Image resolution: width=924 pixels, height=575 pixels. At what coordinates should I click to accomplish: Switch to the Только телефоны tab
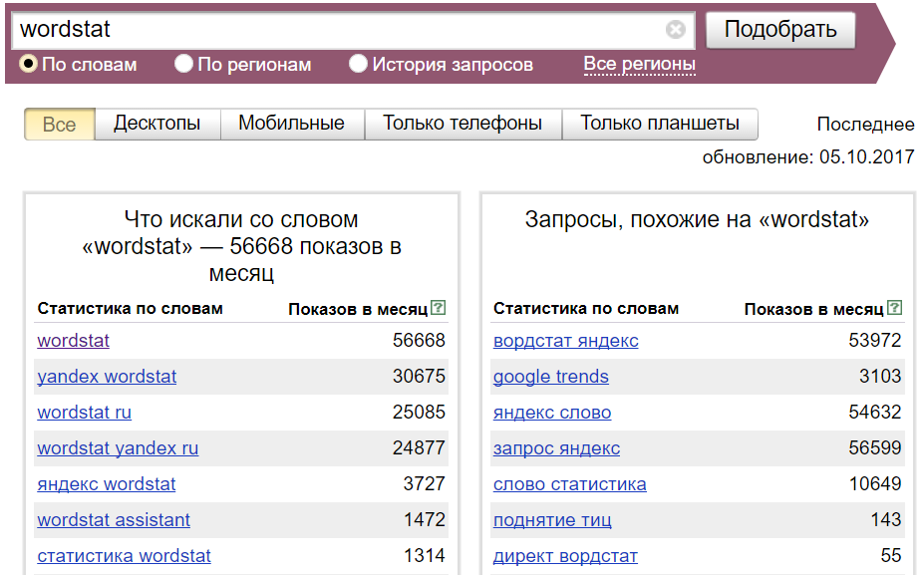click(462, 124)
